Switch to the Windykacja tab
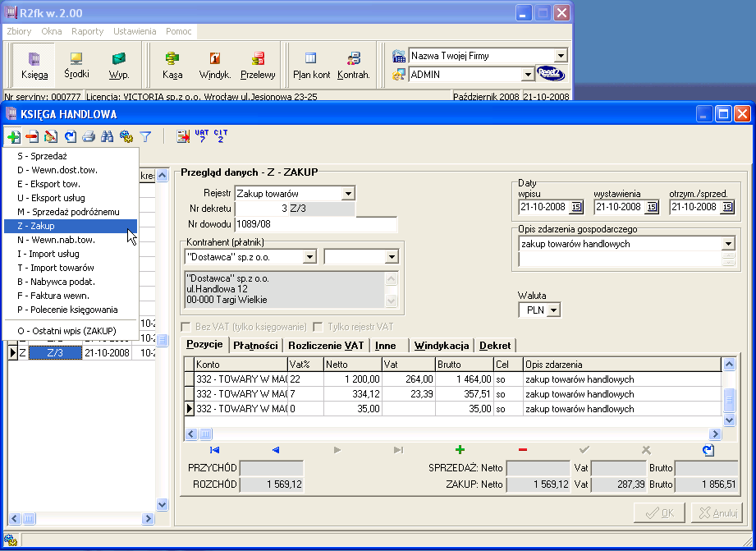Image resolution: width=756 pixels, height=551 pixels. pos(442,346)
